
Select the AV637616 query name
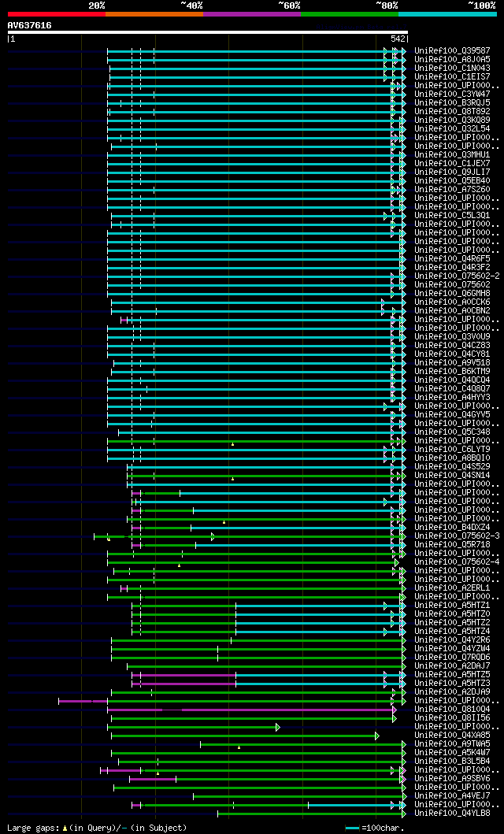[30, 25]
